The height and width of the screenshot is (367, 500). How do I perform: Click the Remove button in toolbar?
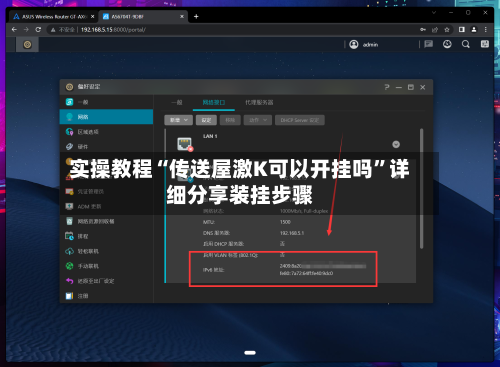[x=230, y=120]
